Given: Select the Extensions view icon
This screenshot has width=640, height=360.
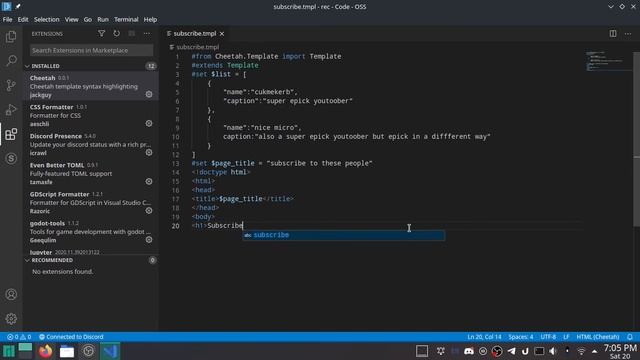Looking at the screenshot, I should point(11,134).
